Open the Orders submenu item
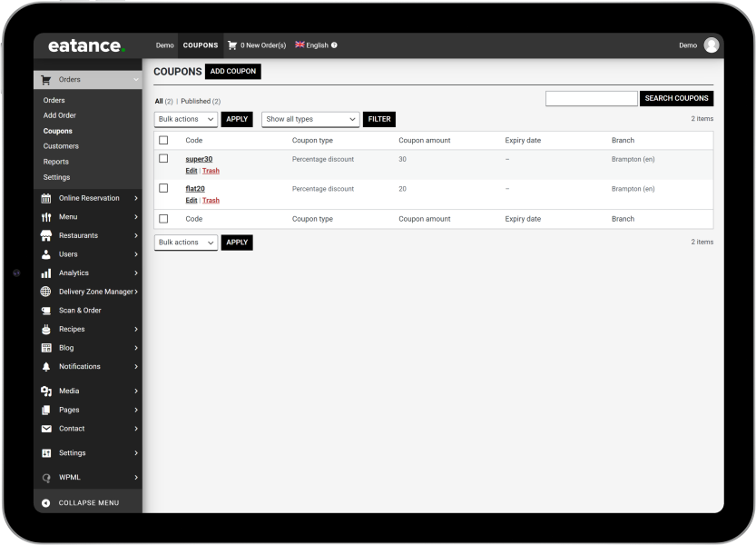 click(54, 101)
